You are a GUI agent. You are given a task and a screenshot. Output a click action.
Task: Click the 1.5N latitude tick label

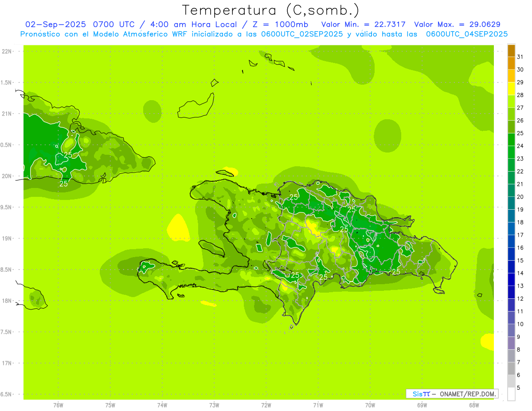tap(7, 82)
